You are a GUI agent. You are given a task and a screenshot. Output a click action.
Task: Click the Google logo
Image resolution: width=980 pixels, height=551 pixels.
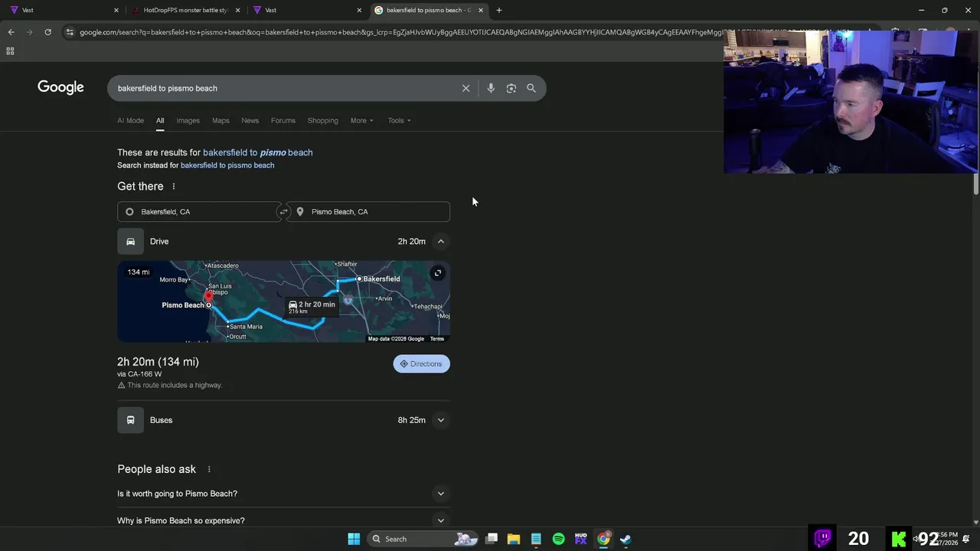(60, 87)
